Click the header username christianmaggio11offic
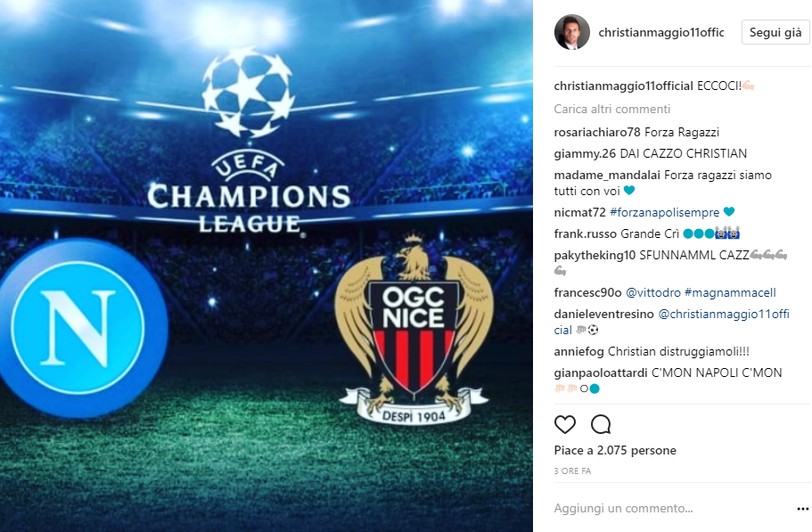This screenshot has width=812, height=532. point(661,32)
